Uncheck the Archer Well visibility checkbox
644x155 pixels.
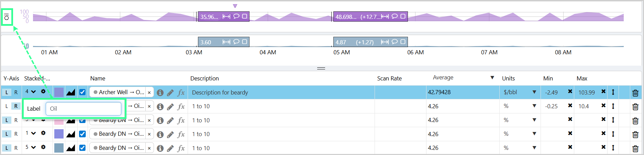82,92
